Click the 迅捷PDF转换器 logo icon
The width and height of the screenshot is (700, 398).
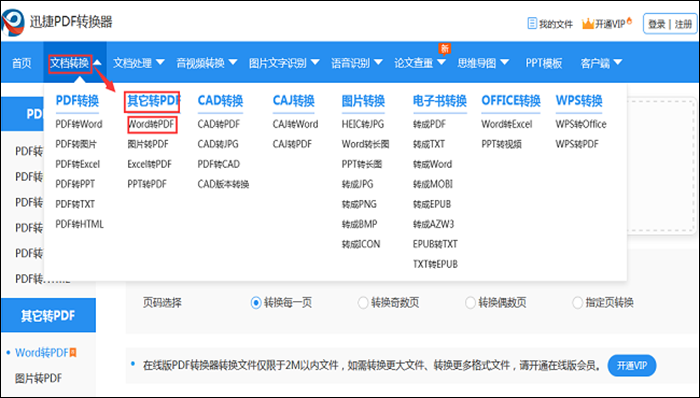(x=13, y=22)
